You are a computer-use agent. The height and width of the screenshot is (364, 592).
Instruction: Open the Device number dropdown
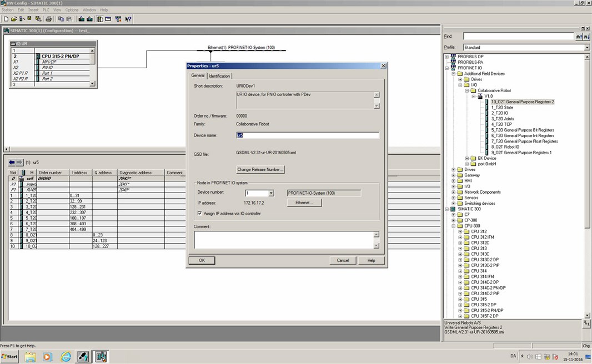[x=271, y=193]
